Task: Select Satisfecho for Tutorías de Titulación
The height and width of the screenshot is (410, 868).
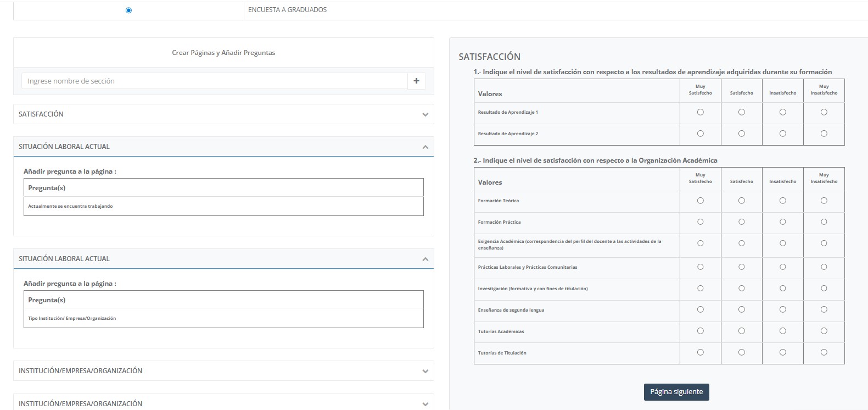Action: click(x=741, y=353)
